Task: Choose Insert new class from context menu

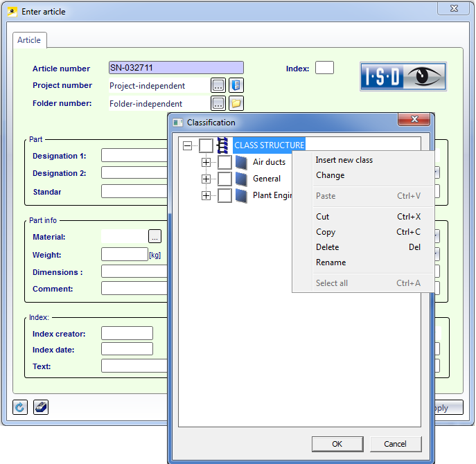Action: point(344,160)
